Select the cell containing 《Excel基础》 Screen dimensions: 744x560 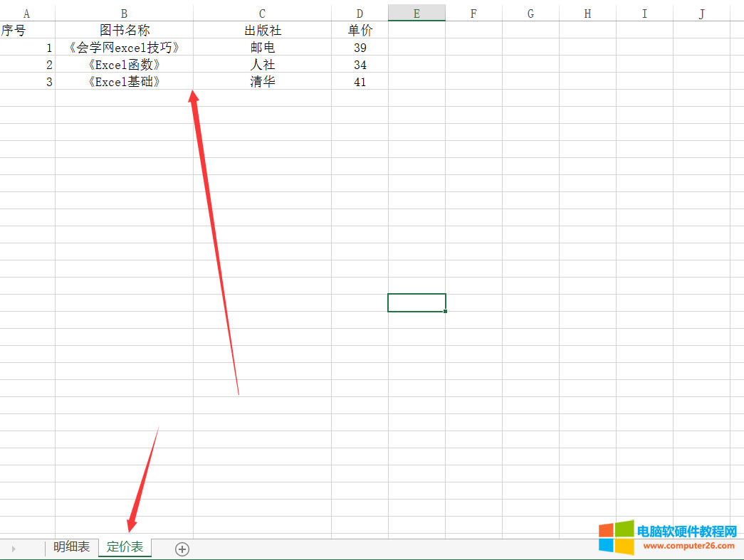pos(124,81)
